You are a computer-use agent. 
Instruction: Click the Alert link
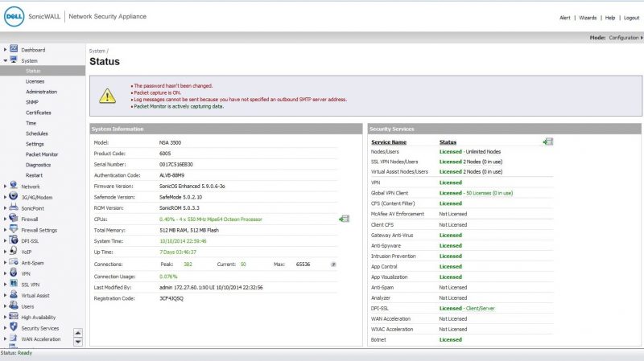(565, 18)
